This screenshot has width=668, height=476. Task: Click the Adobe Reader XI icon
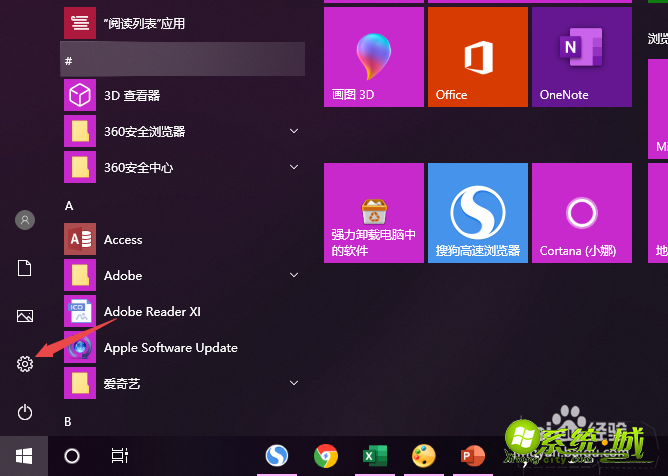pos(80,311)
